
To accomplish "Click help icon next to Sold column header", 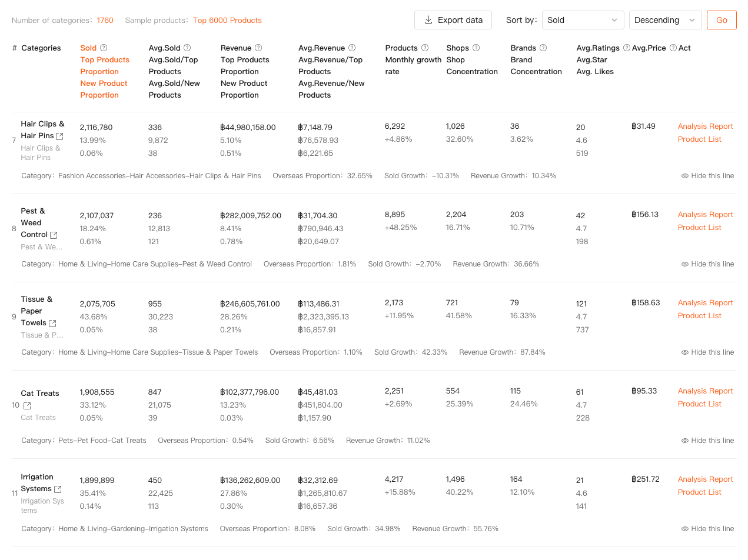I will (104, 48).
